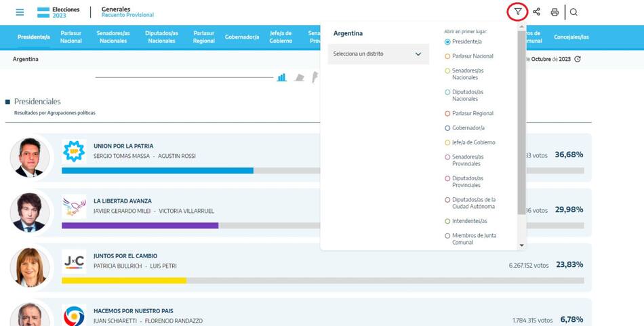Select Diputados/as Provinciales radio option

click(x=447, y=179)
